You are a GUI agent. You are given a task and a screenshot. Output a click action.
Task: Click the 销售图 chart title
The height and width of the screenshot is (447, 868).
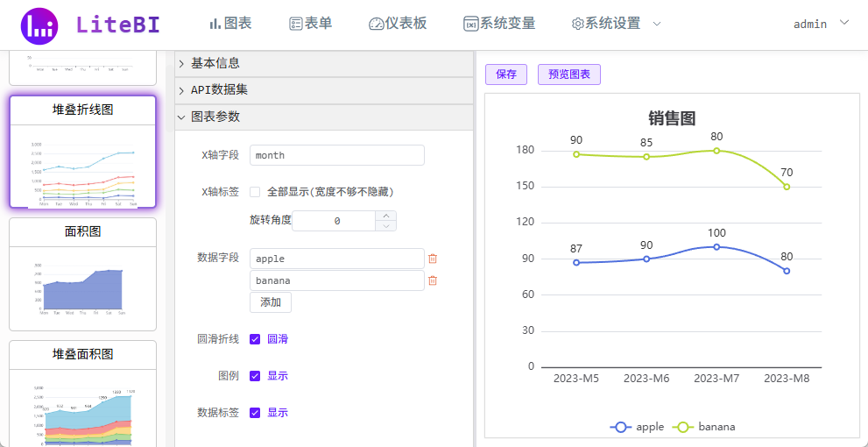(672, 118)
